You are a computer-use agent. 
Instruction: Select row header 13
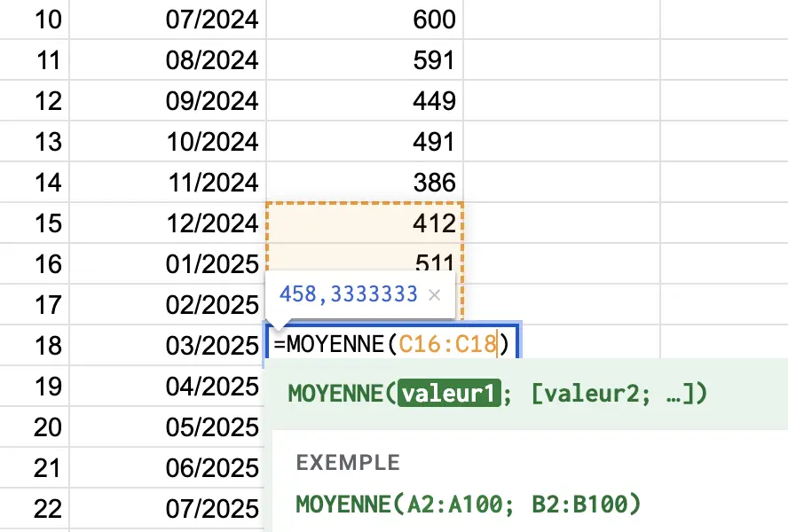pyautogui.click(x=35, y=141)
